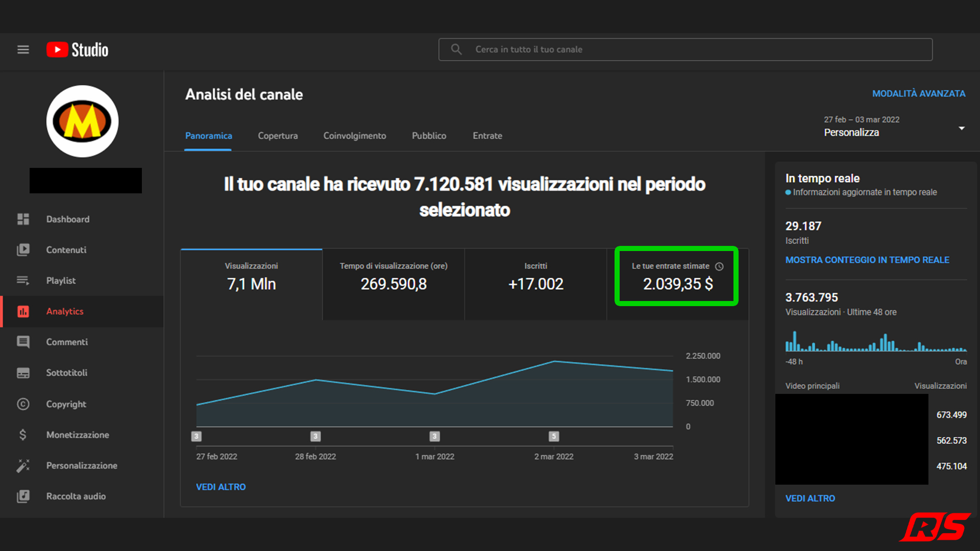The width and height of the screenshot is (980, 551).
Task: Switch to the Copertura tab
Action: click(278, 136)
